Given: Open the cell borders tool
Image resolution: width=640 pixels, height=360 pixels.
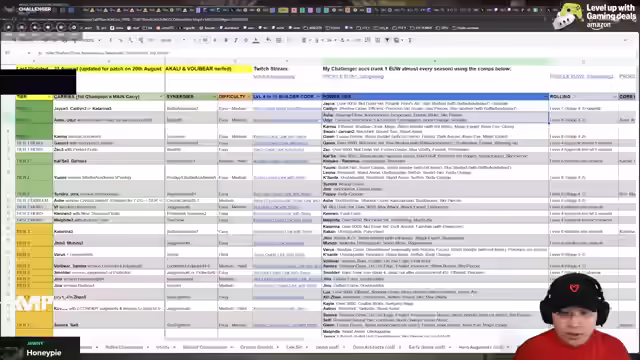Looking at the screenshot, I should click(x=279, y=40).
